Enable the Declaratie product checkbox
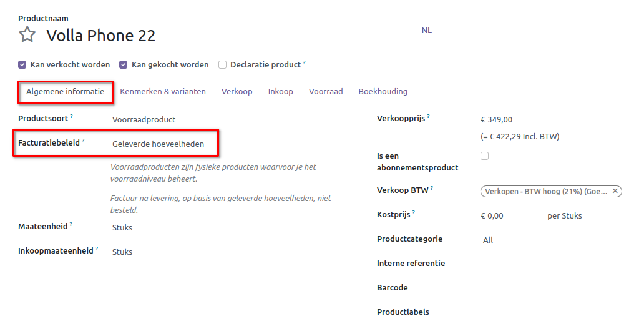 [x=222, y=64]
